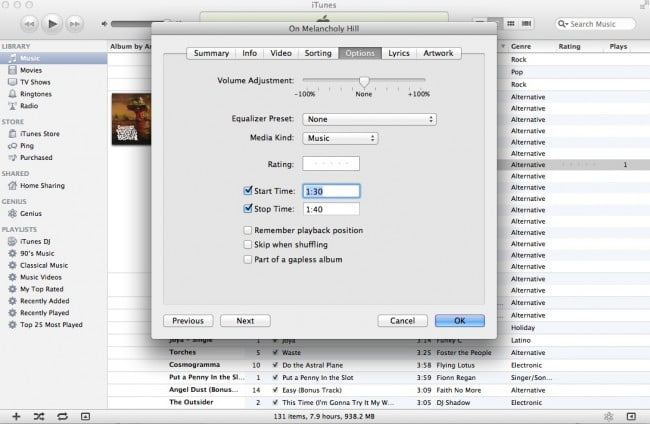
Task: Switch to the Video tab
Action: (x=281, y=53)
